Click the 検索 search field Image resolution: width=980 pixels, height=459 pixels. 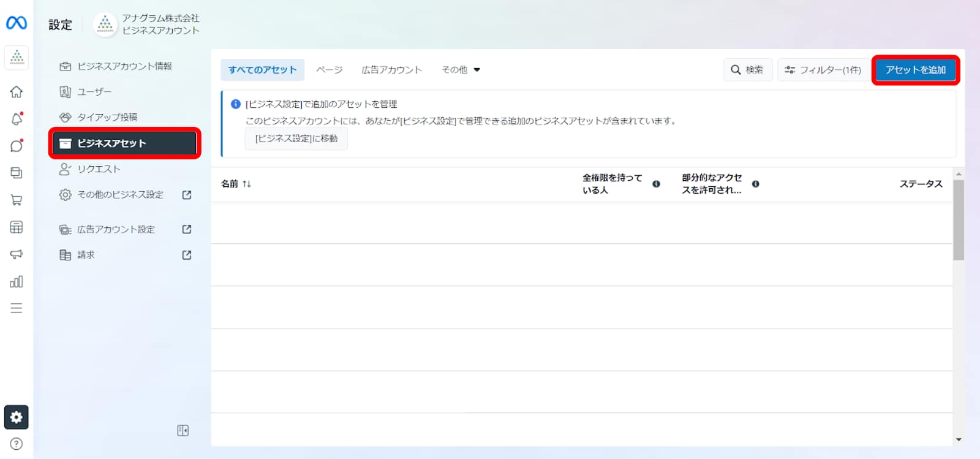pyautogui.click(x=747, y=70)
